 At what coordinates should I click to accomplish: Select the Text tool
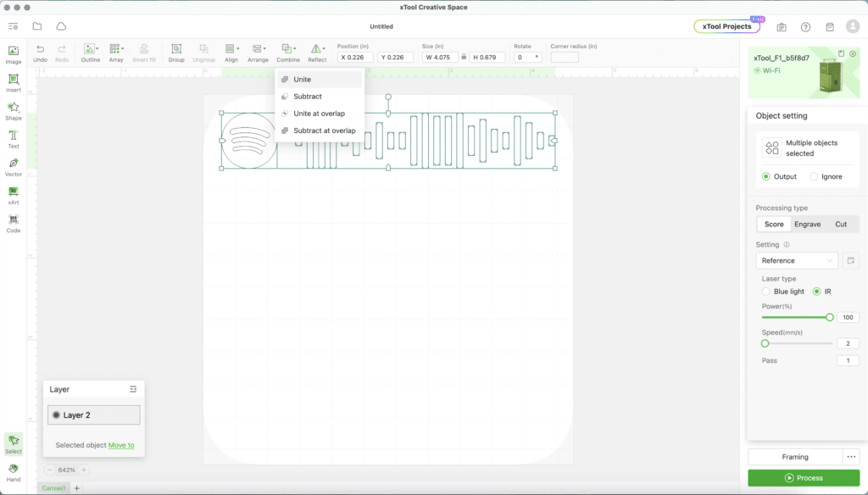(x=14, y=139)
